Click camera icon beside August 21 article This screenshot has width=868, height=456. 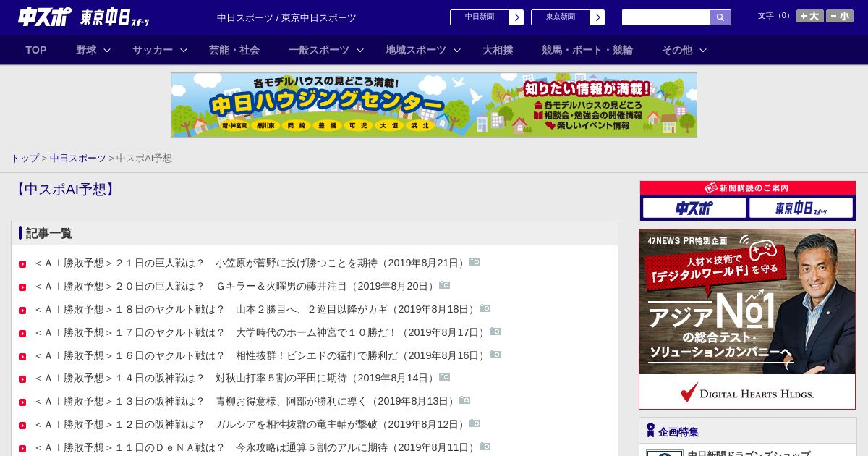pos(475,262)
